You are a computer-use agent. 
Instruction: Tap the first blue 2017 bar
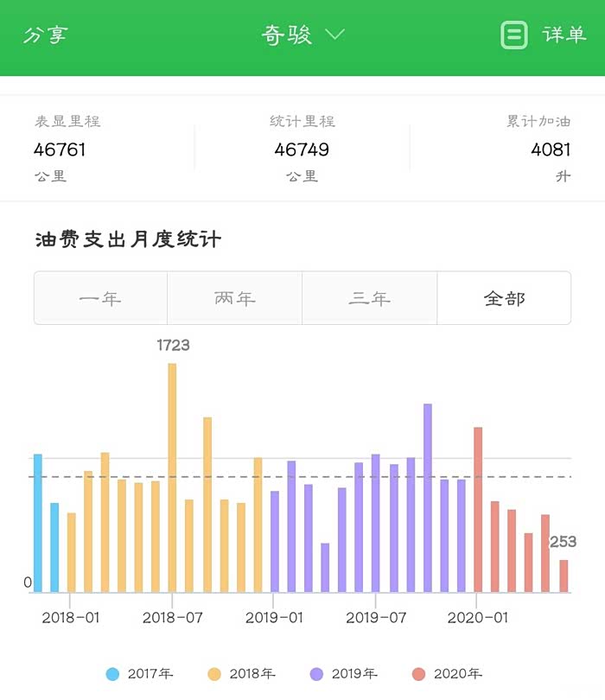coord(38,523)
